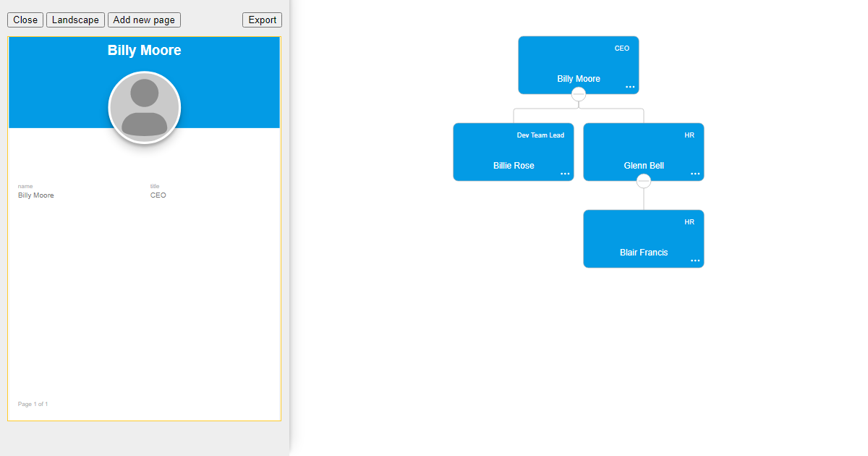
Task: Click the avatar photo placeholder on the preview page
Action: [144, 107]
